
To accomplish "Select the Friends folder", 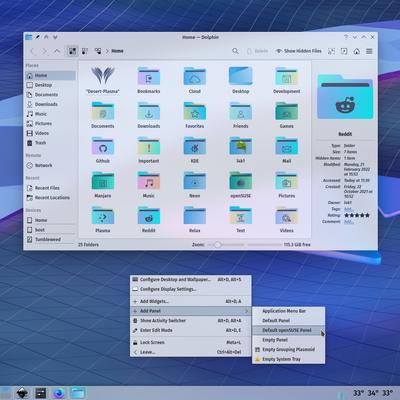I will tap(241, 111).
